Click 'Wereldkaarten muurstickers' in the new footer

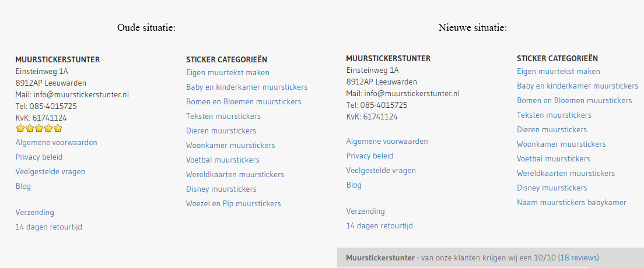(x=565, y=174)
